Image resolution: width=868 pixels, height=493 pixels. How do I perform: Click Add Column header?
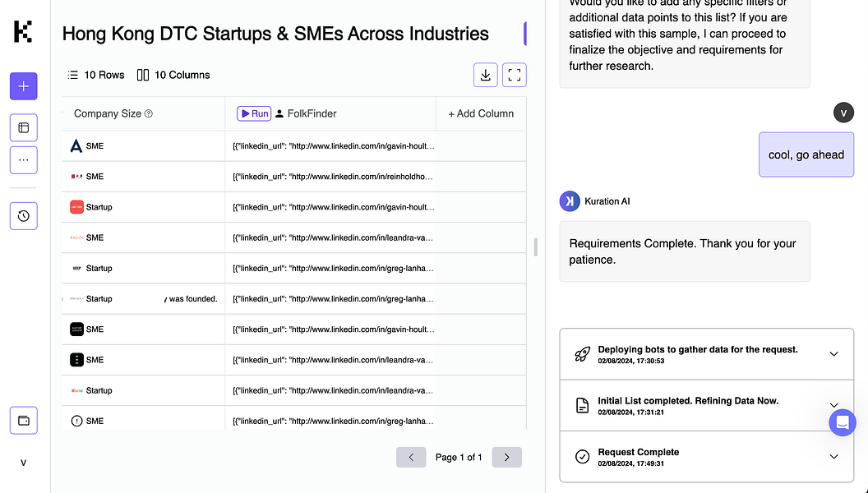point(481,113)
